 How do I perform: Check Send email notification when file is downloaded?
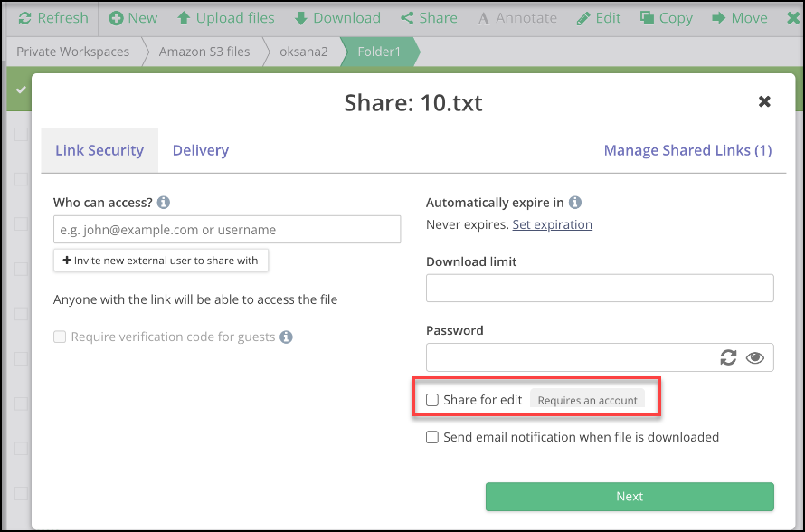432,437
